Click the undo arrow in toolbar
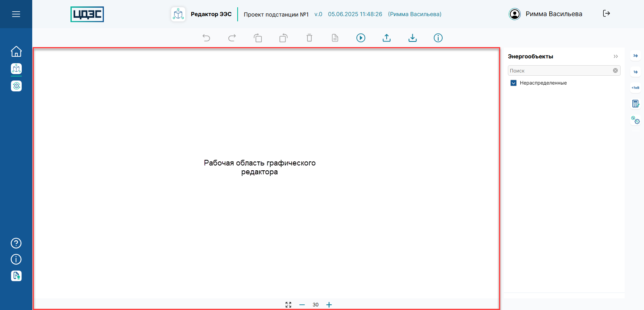Image resolution: width=644 pixels, height=310 pixels. (206, 38)
